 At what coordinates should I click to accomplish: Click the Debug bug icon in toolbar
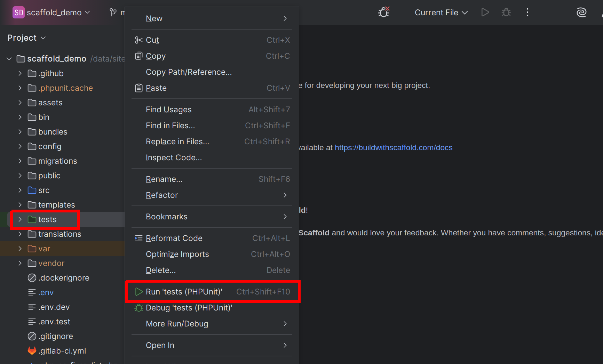[506, 13]
